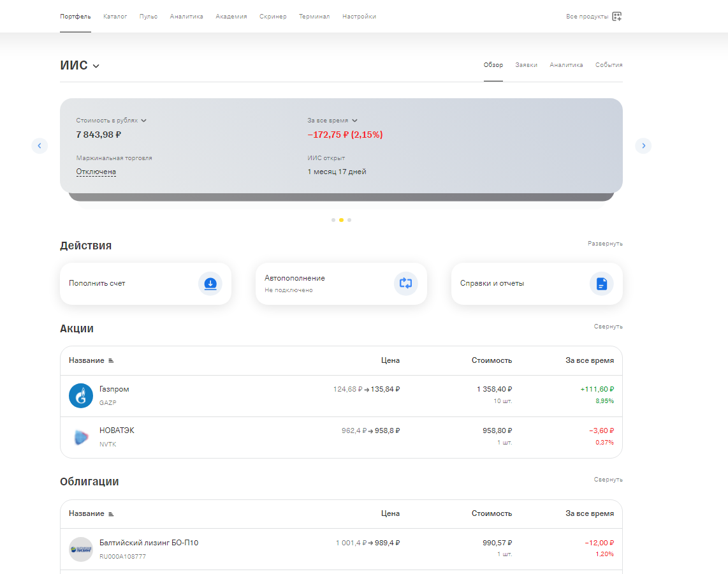Sort stocks via Название sort icon

click(111, 361)
